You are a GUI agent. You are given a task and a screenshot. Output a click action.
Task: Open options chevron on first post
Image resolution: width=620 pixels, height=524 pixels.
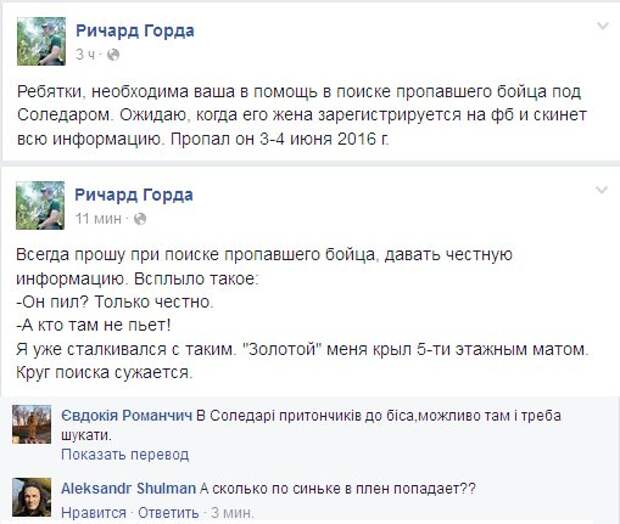pyautogui.click(x=603, y=26)
